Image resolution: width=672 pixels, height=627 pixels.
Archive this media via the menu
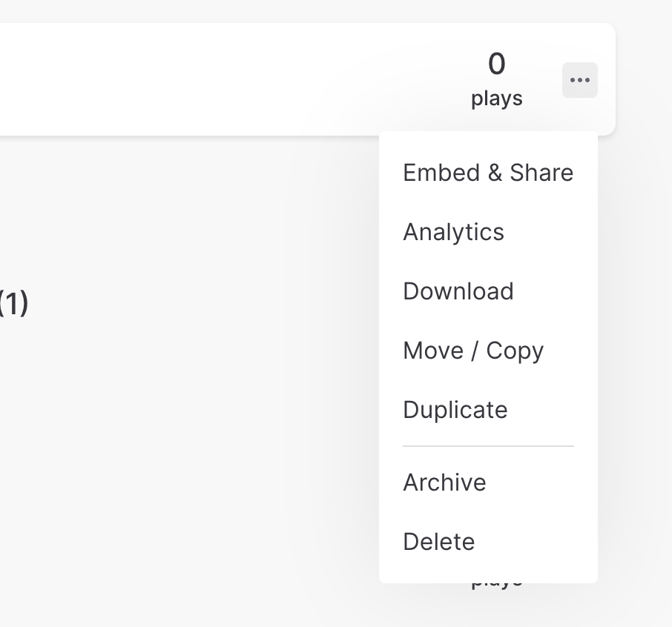click(x=488, y=482)
